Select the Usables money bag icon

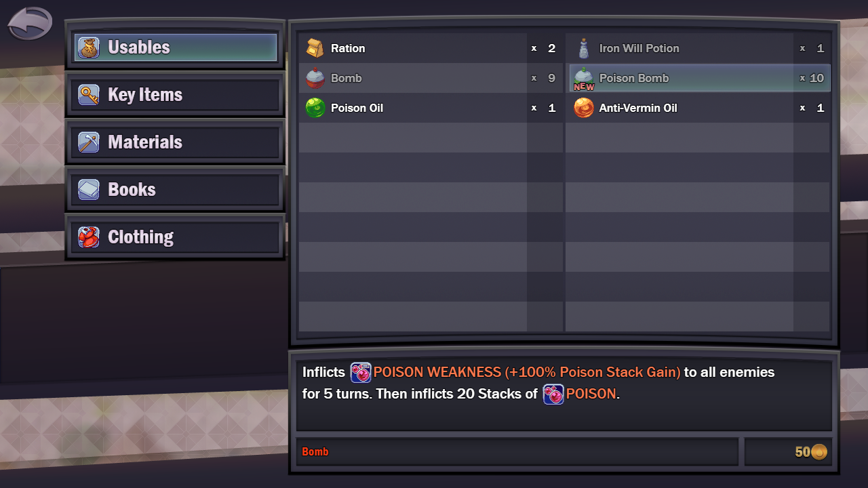(x=89, y=47)
